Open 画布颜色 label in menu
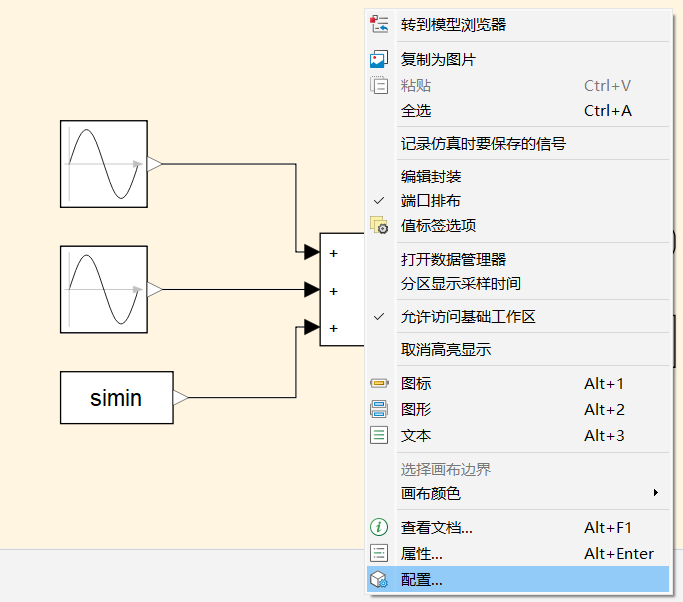The image size is (683, 602). [x=430, y=493]
